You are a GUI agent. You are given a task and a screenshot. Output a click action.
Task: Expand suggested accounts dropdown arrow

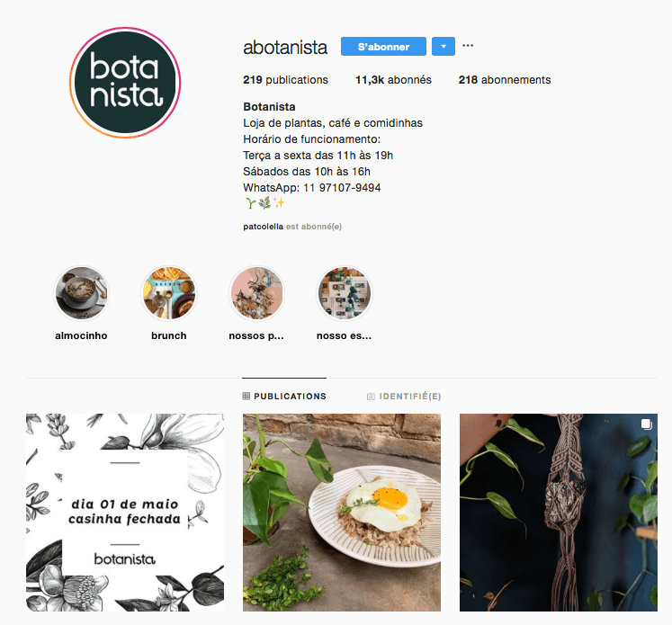pos(444,46)
